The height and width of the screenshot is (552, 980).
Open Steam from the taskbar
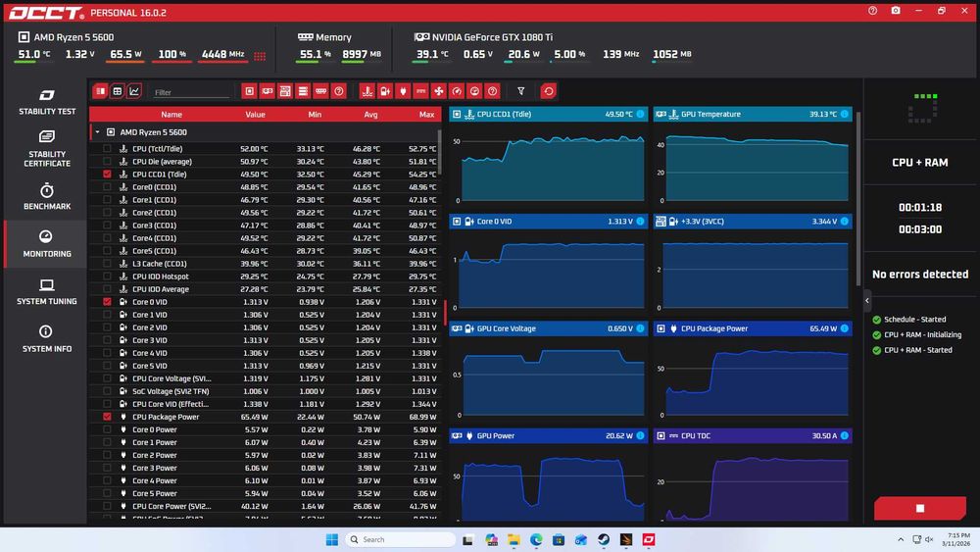[x=604, y=539]
